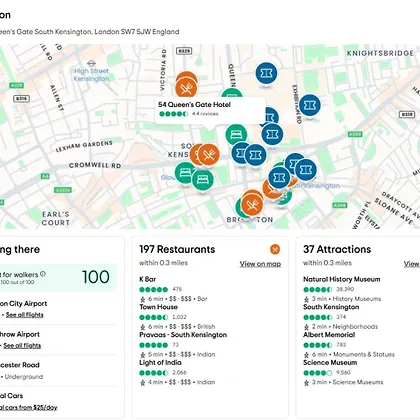Click the 100 walker score number
This screenshot has width=420, height=420.
(96, 277)
